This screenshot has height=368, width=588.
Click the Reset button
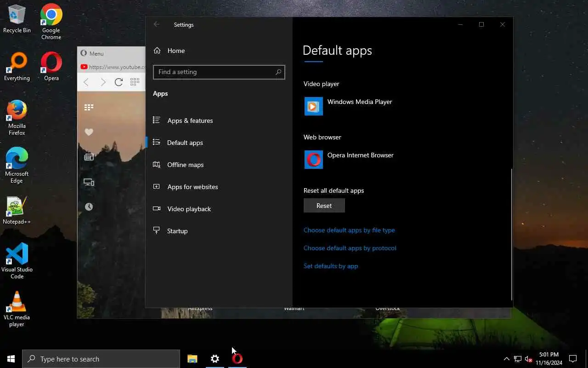click(x=324, y=206)
